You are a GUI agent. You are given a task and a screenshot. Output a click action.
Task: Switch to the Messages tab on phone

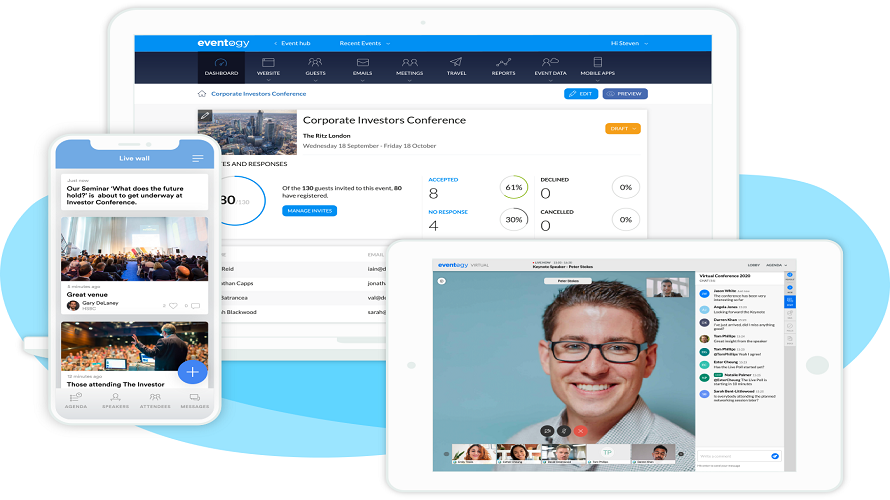click(195, 401)
